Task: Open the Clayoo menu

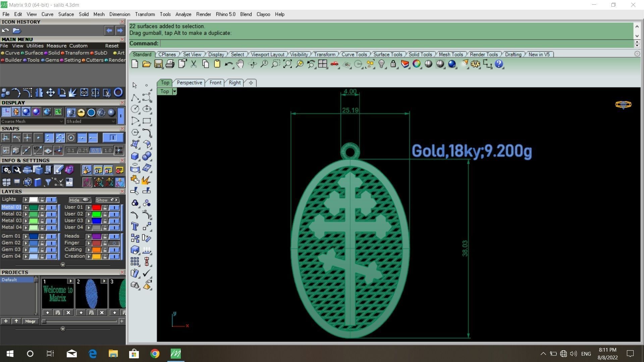Action: [x=263, y=14]
